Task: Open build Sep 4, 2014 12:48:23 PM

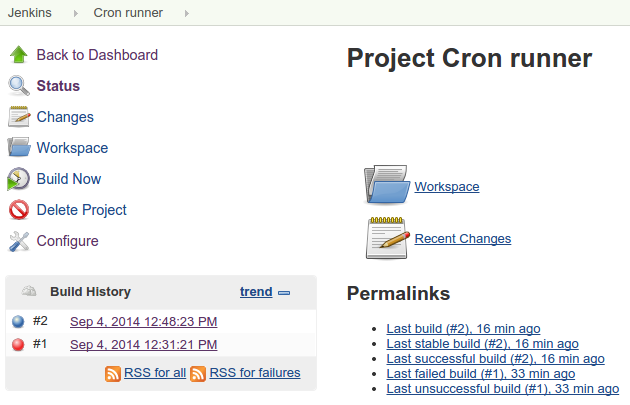Action: pyautogui.click(x=143, y=321)
